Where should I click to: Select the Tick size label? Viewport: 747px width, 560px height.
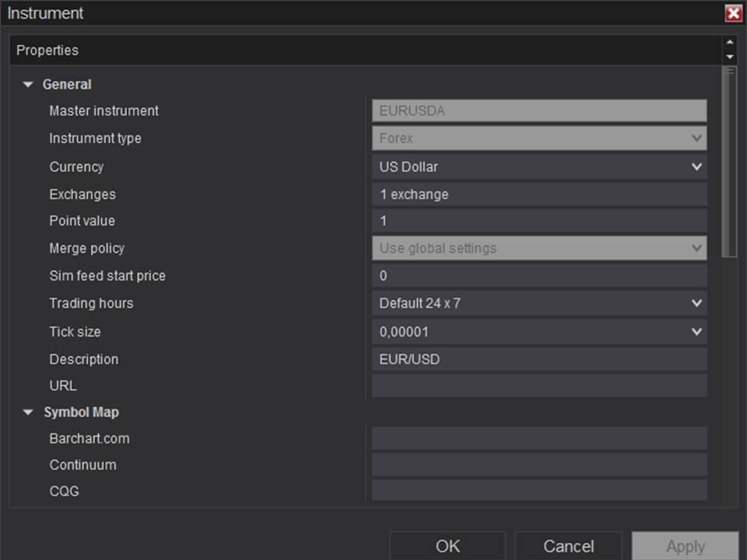(x=75, y=331)
